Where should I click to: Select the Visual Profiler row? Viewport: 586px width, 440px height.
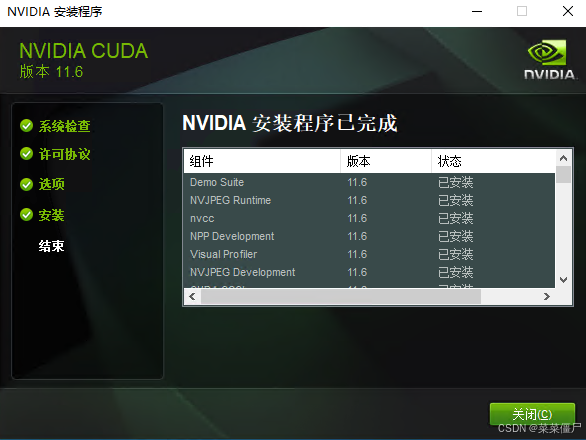[369, 254]
